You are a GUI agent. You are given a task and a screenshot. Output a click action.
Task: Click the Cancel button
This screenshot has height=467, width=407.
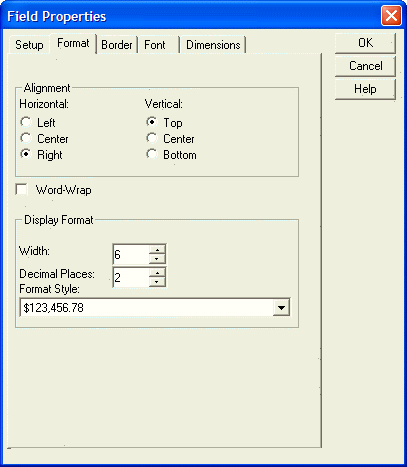[365, 66]
